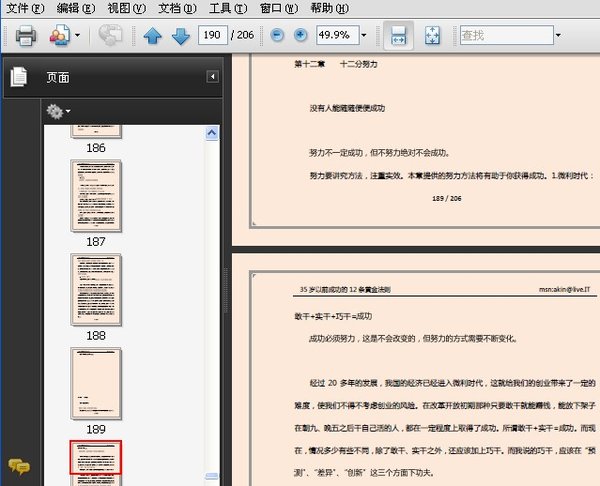The width and height of the screenshot is (600, 486).
Task: Click the line '没有人能随随便便成功'
Action: pyautogui.click(x=347, y=108)
